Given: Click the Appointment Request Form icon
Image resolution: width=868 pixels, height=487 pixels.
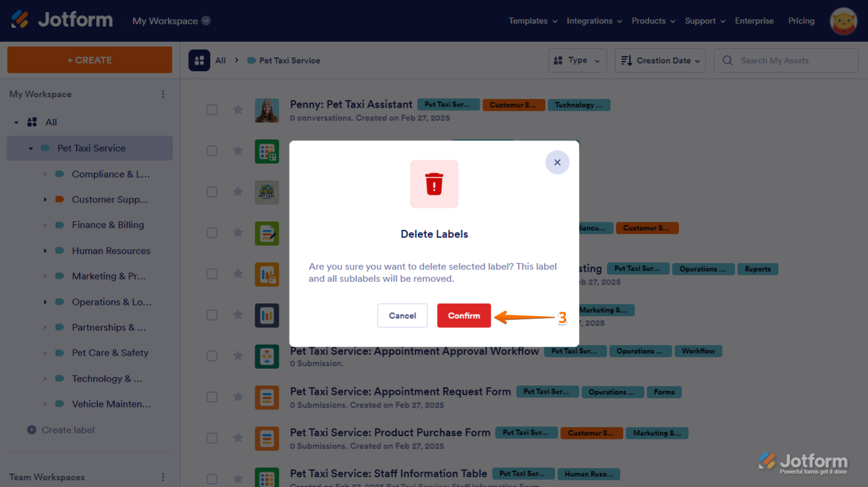Looking at the screenshot, I should coord(267,398).
